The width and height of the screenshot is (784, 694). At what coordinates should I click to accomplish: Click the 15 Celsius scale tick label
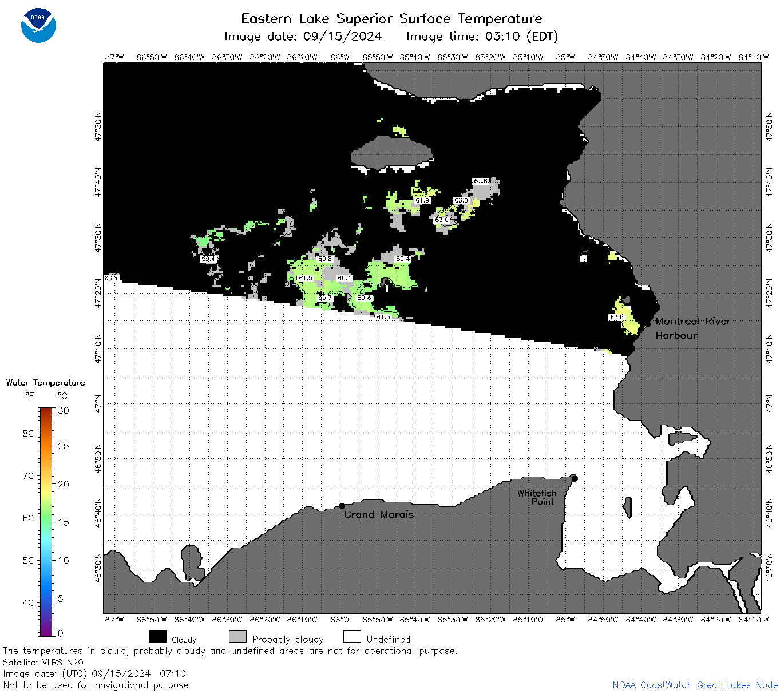point(64,522)
